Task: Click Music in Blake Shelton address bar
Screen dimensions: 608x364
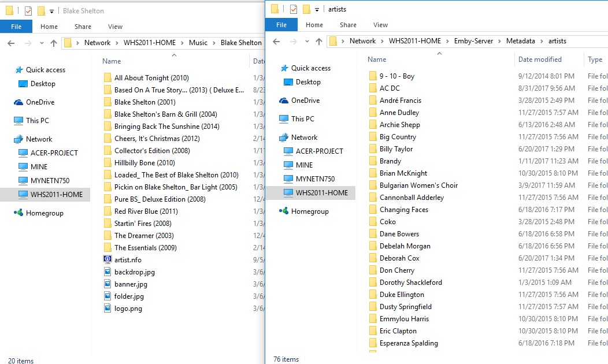Action: click(198, 43)
